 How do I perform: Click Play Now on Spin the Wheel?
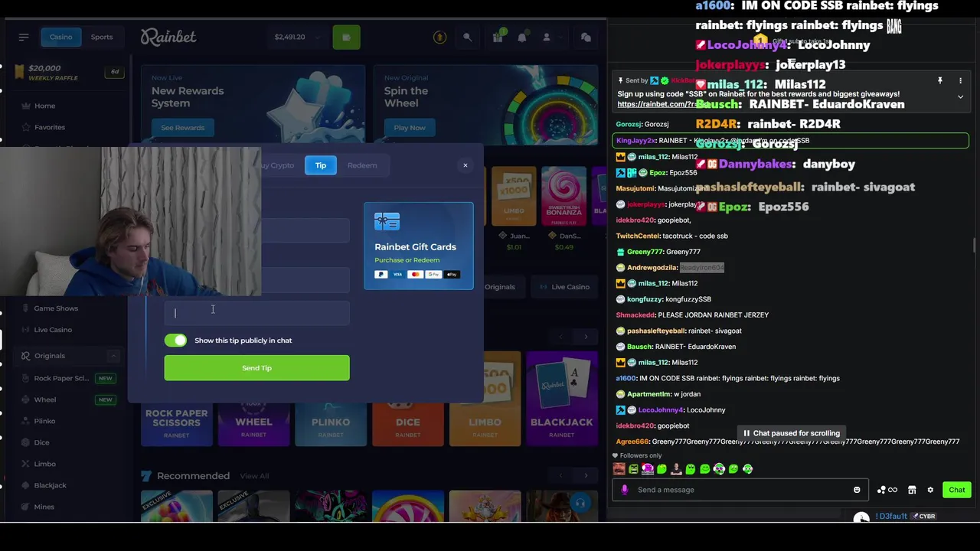(410, 128)
